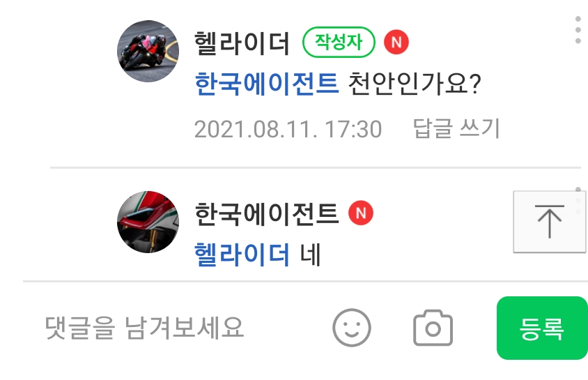Open more options for 헬라이더's comment
Screen dimensions: 588x380
pyautogui.click(x=578, y=30)
